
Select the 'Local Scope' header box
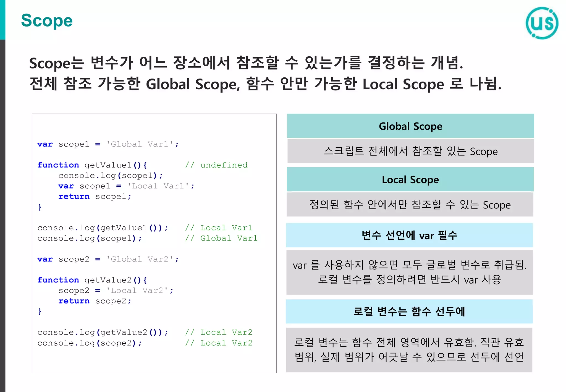click(410, 179)
